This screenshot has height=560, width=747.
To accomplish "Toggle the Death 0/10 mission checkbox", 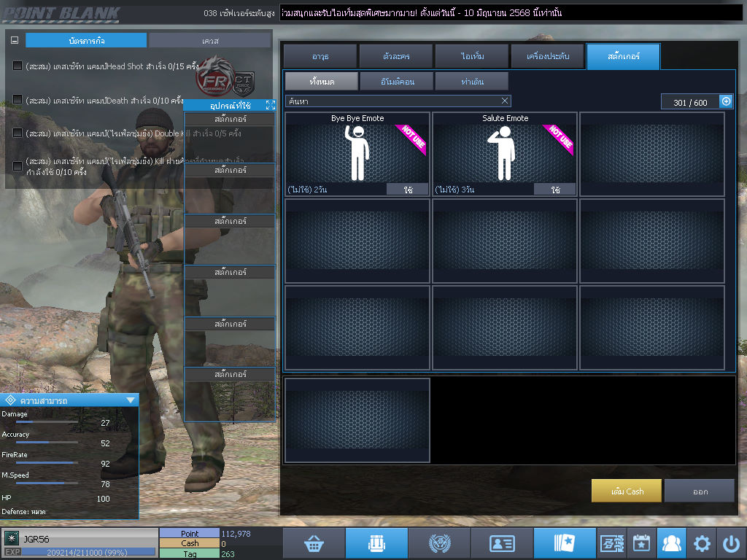I will point(18,99).
